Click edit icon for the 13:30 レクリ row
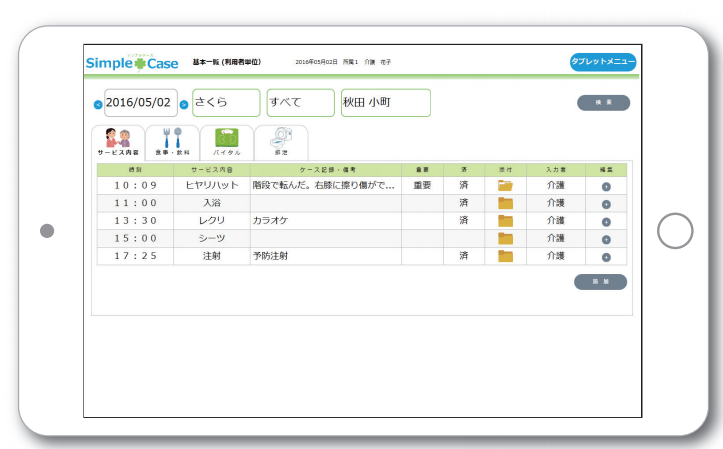Image resolution: width=723 pixels, height=449 pixels. (606, 221)
